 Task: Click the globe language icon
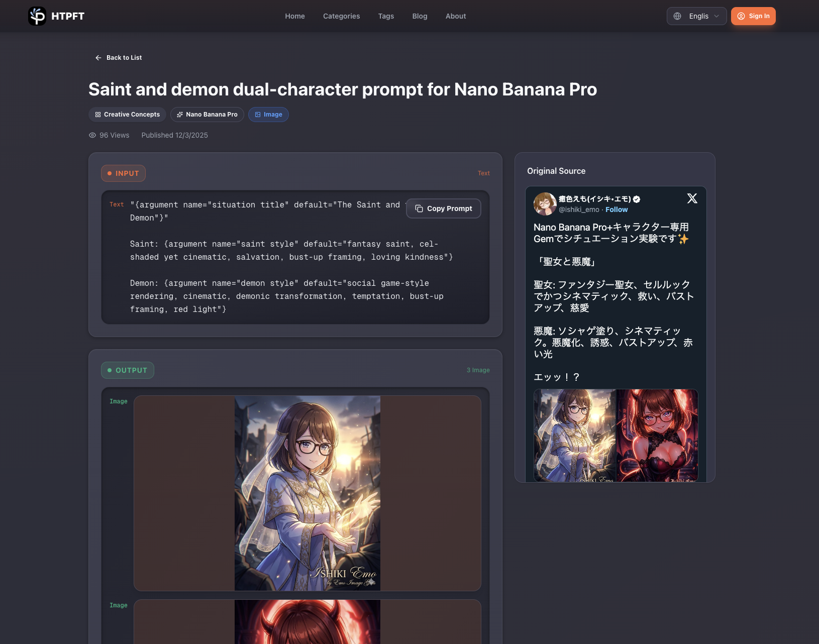pyautogui.click(x=677, y=16)
